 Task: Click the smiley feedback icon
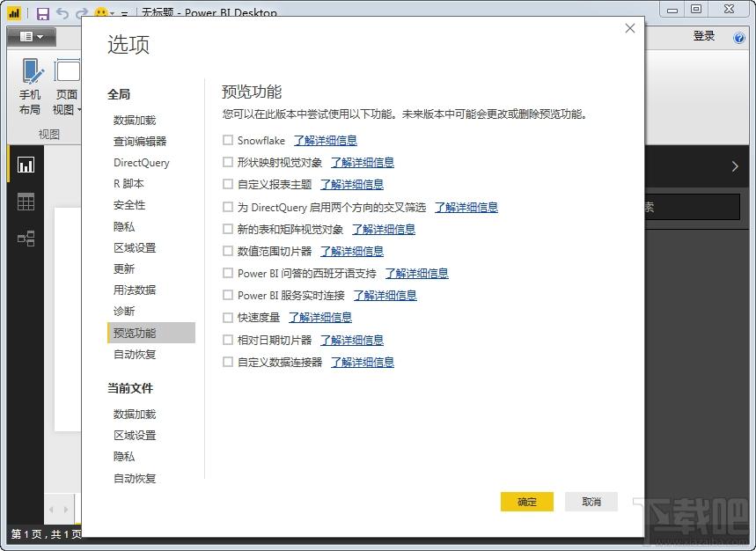(x=100, y=13)
